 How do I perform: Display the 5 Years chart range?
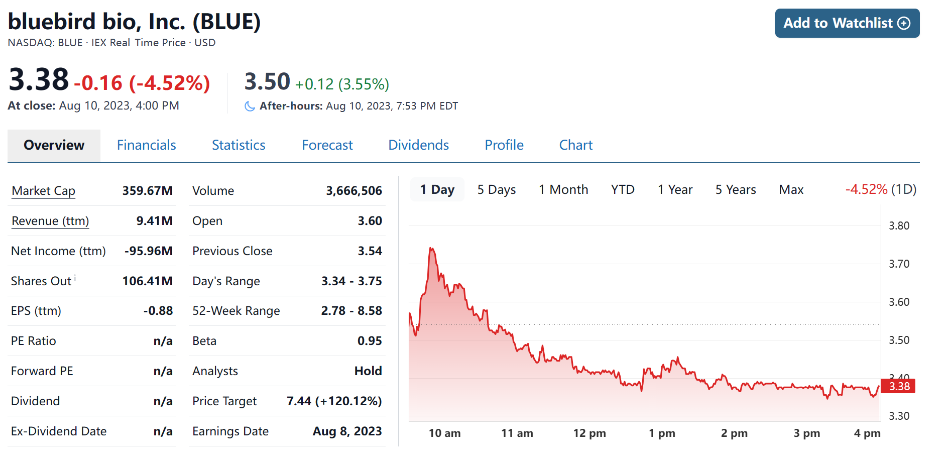735,190
